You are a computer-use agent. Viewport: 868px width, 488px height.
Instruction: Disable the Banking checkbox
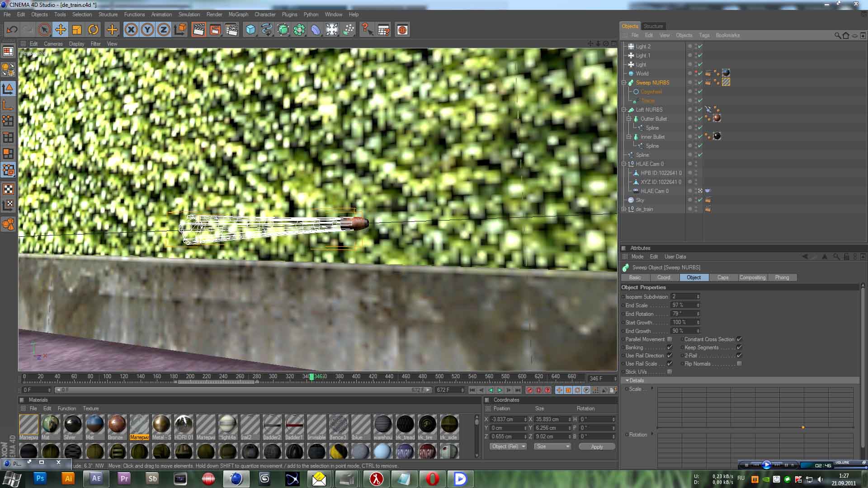(670, 347)
